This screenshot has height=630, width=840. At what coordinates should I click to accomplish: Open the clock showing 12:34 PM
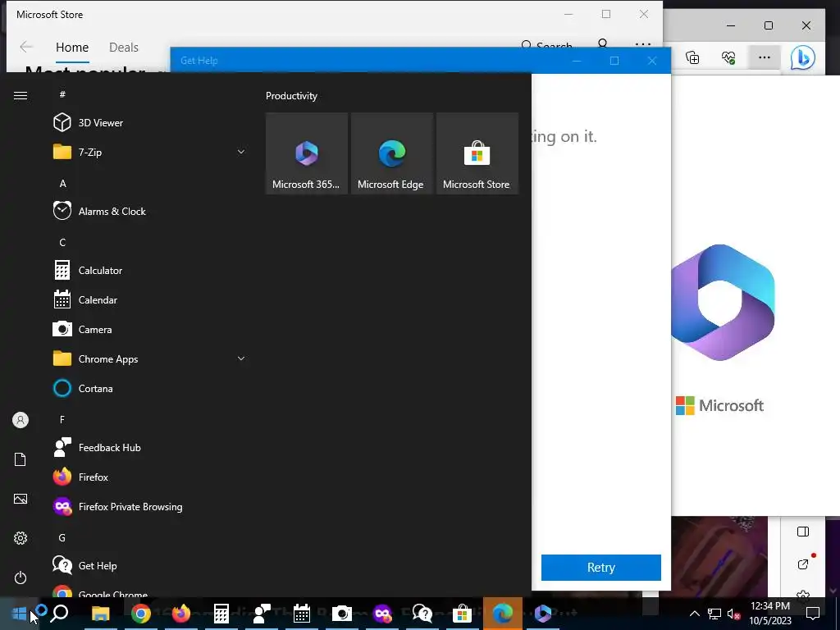coord(770,614)
